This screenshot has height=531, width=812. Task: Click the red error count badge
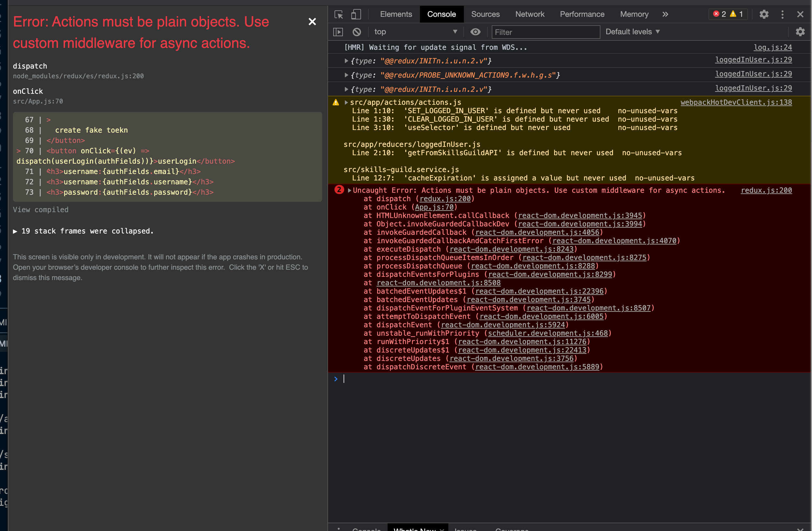click(x=720, y=14)
